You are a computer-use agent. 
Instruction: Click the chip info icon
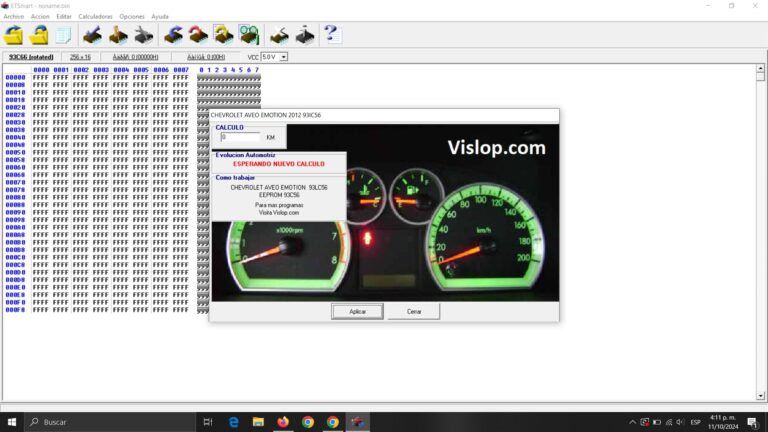pyautogui.click(x=305, y=35)
